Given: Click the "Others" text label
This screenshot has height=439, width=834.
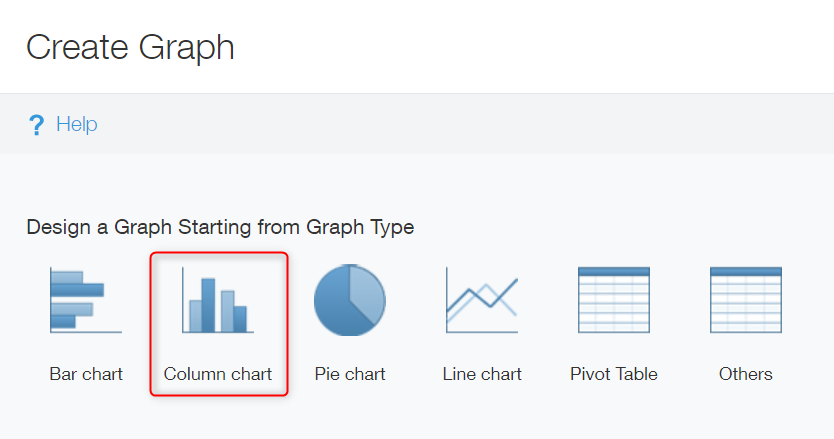Looking at the screenshot, I should [746, 374].
